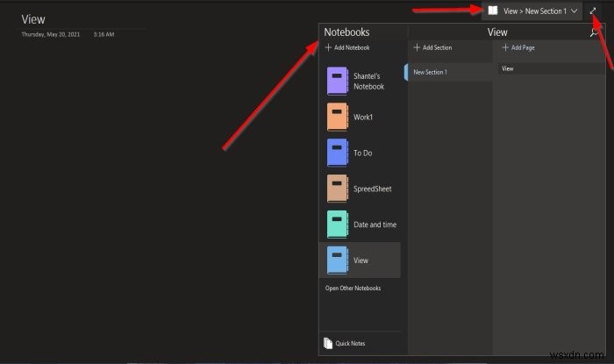Open the light blue View notebook icon

[337, 260]
